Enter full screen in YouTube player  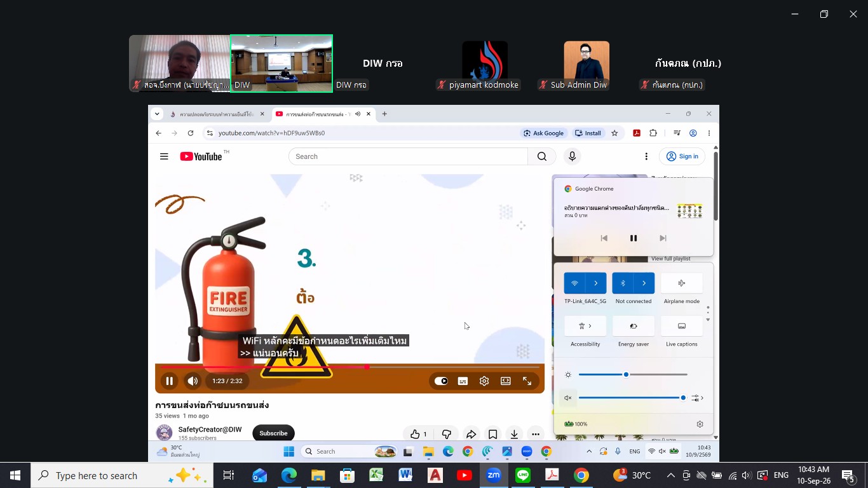coord(527,381)
